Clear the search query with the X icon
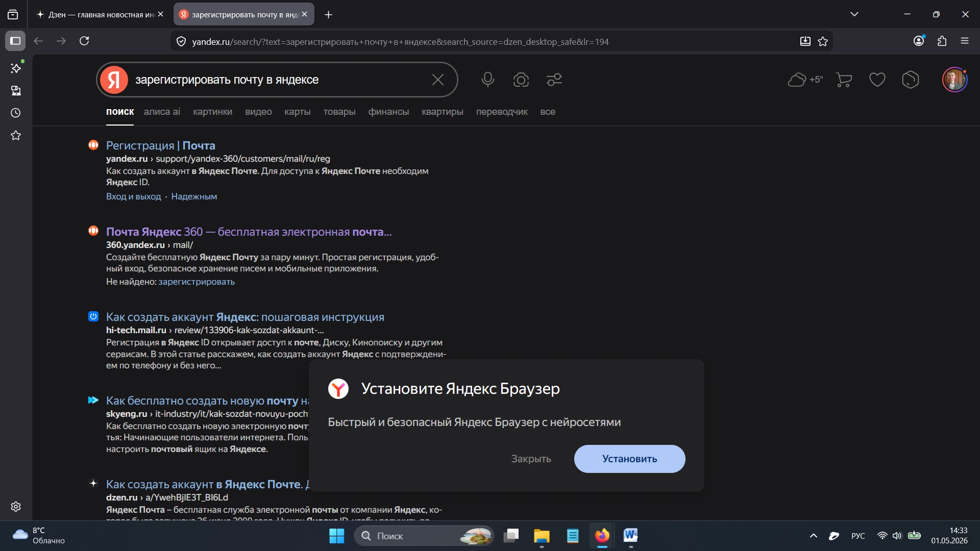 click(438, 80)
